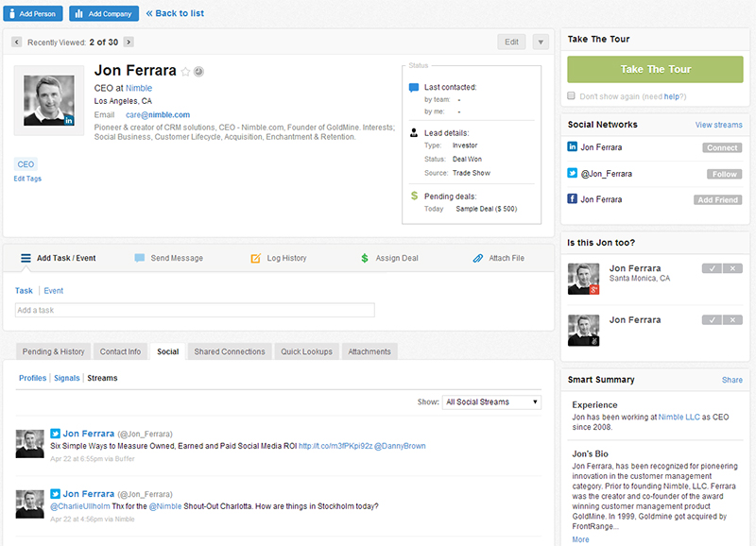Open the All Social Streams dropdown
This screenshot has width=756, height=546.
(491, 402)
